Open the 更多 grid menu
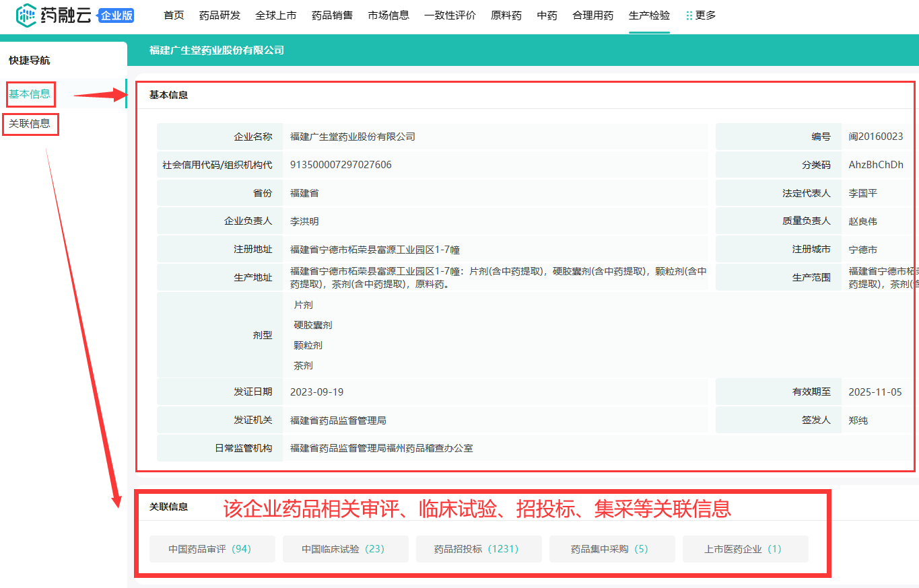 pos(700,15)
